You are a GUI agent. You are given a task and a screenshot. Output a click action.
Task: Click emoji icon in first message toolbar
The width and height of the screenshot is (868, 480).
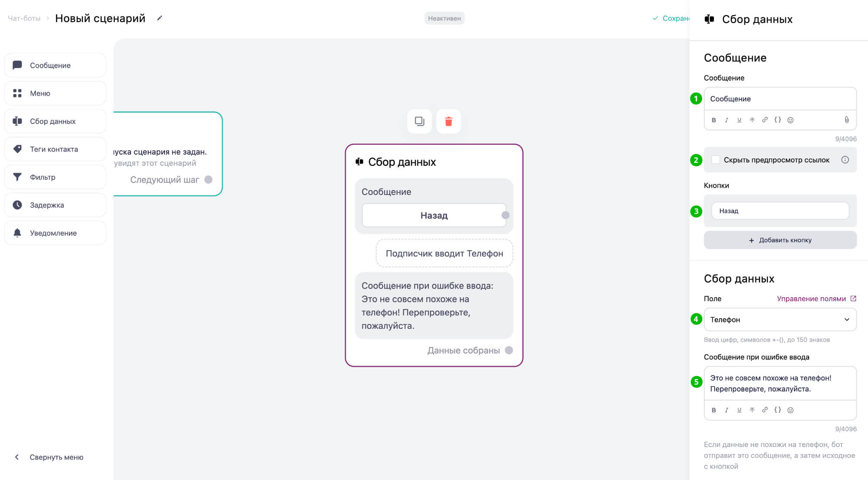point(790,120)
